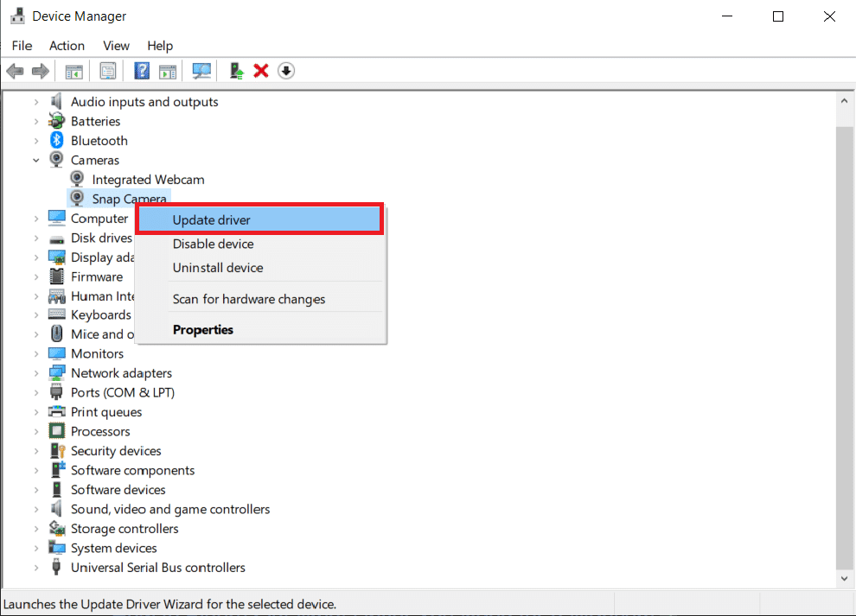
Task: Click Scan for hardware changes monitor icon
Action: 201,71
